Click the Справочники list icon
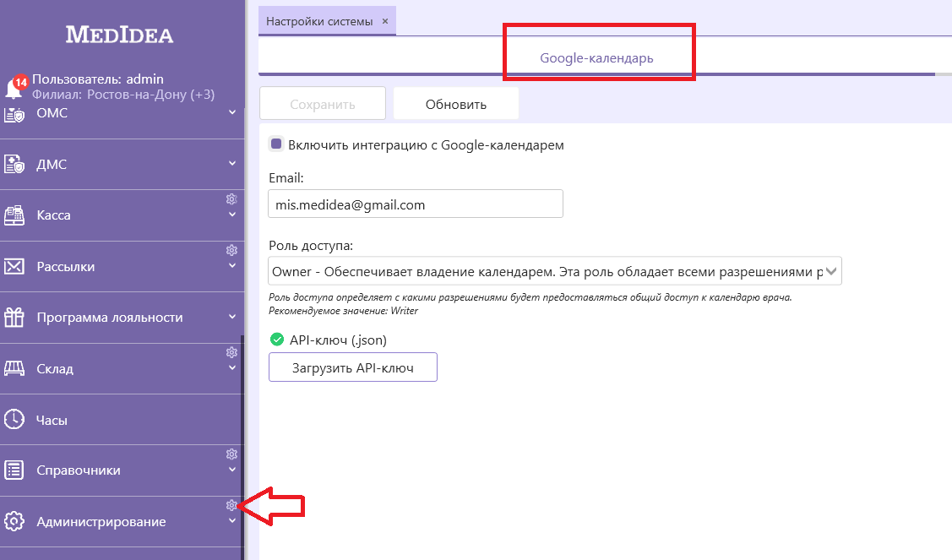Image resolution: width=952 pixels, height=560 pixels. coord(14,470)
